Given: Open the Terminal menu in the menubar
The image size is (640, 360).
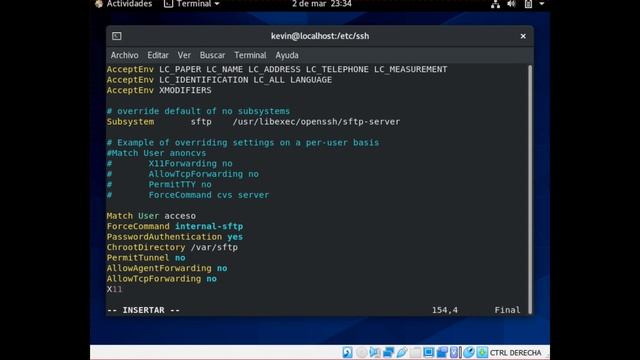Looking at the screenshot, I should [250, 55].
